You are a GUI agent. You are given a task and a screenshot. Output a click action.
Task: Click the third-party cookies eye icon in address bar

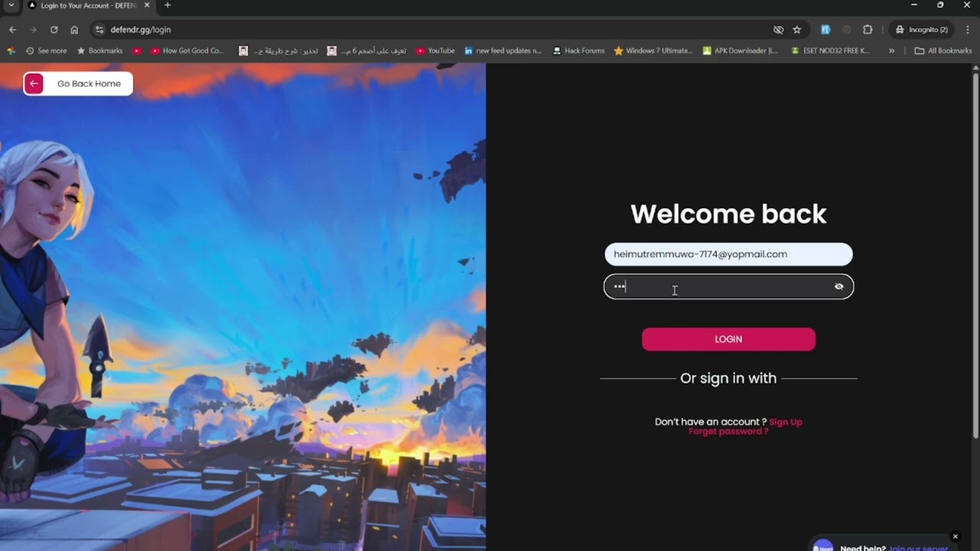pos(779,30)
